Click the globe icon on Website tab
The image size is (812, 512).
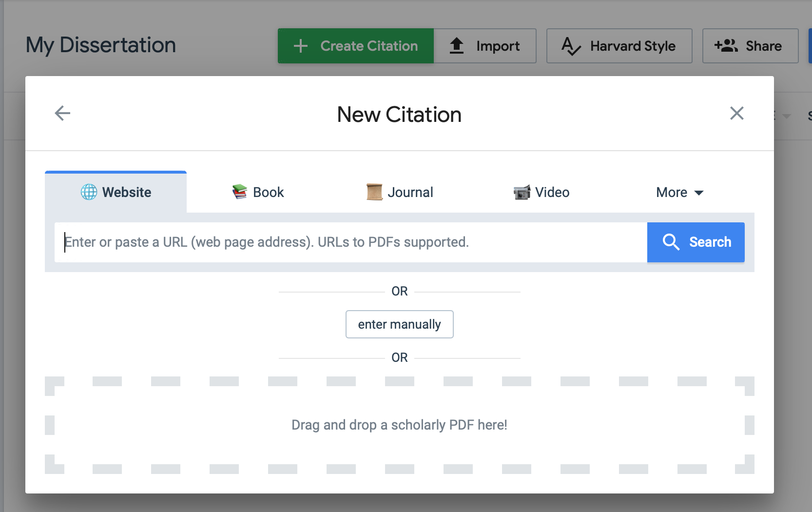coord(89,192)
